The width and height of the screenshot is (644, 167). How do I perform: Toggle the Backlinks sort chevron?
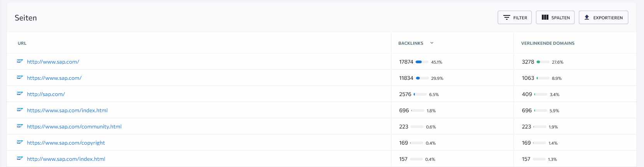(x=432, y=43)
